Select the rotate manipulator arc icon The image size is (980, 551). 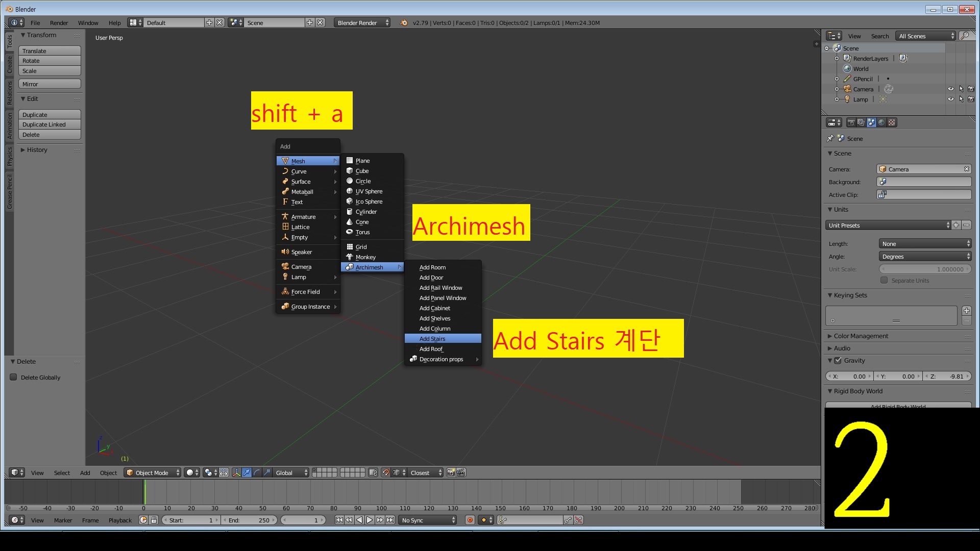257,472
